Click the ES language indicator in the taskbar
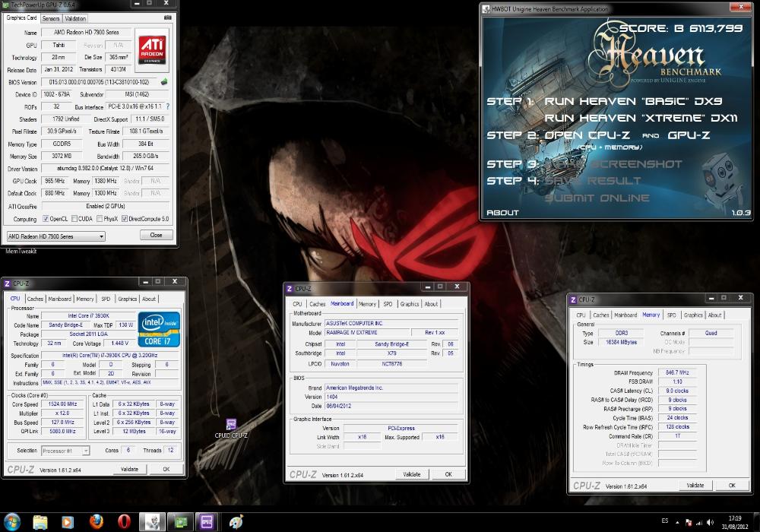The width and height of the screenshot is (760, 532). click(x=664, y=521)
